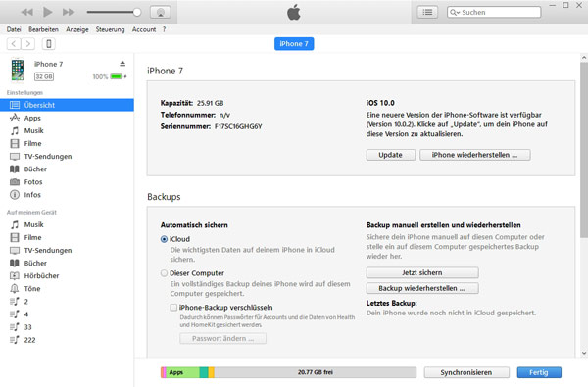Click the blue Fertig button

click(539, 372)
